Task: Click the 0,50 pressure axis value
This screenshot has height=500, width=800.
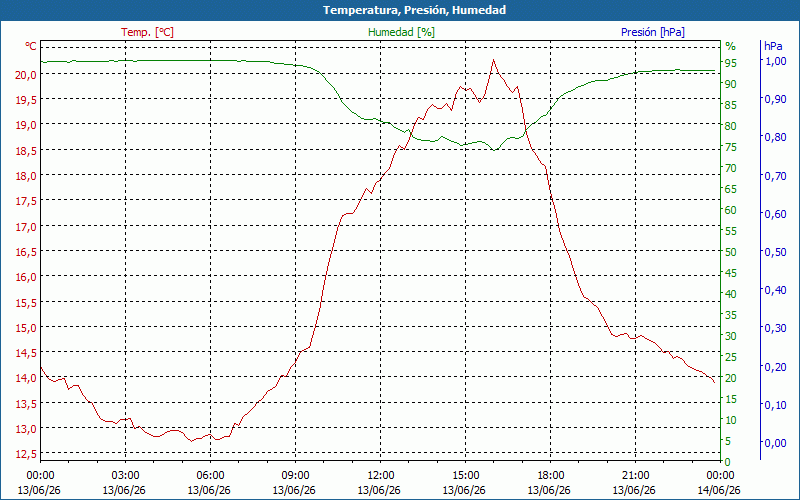Action: [775, 252]
